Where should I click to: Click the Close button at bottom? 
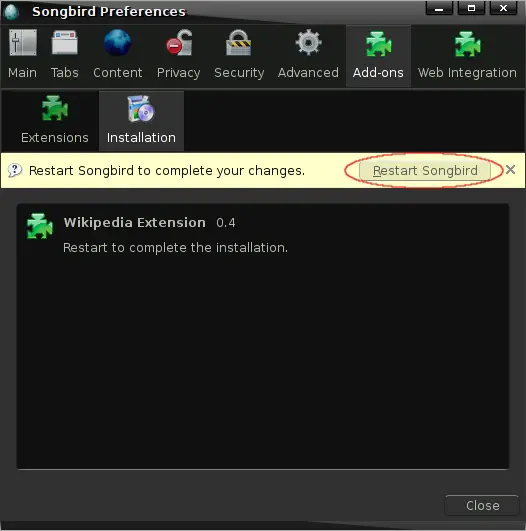pyautogui.click(x=482, y=505)
